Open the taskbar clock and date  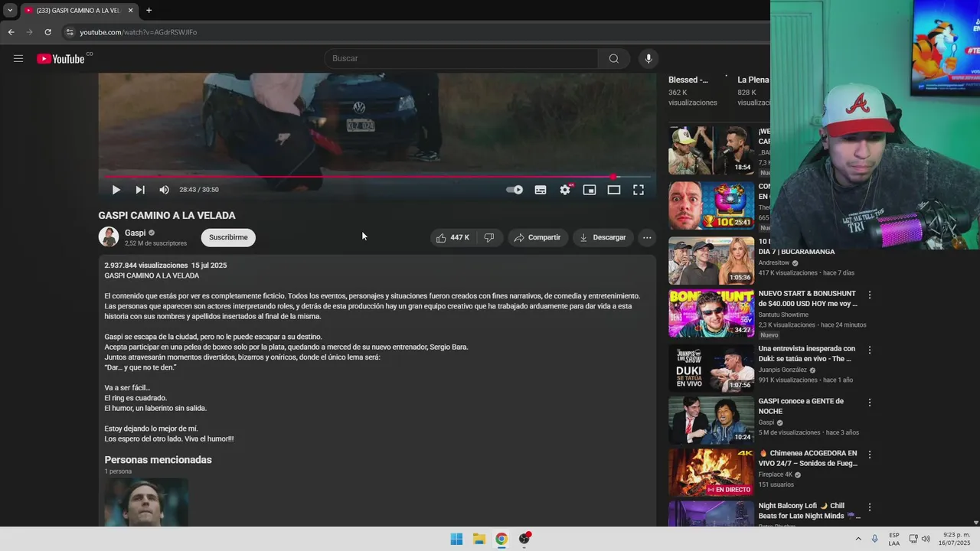pyautogui.click(x=956, y=539)
